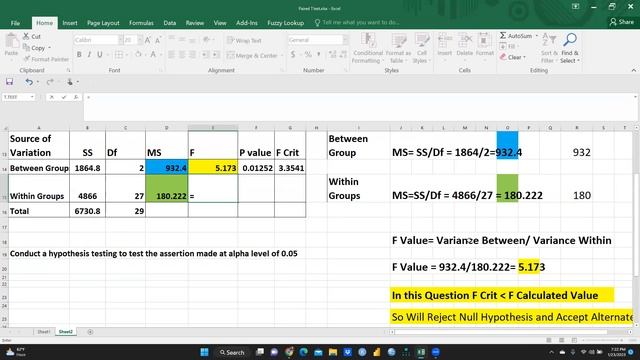Switch to the Insert tab
This screenshot has height=360, width=640.
[x=70, y=23]
